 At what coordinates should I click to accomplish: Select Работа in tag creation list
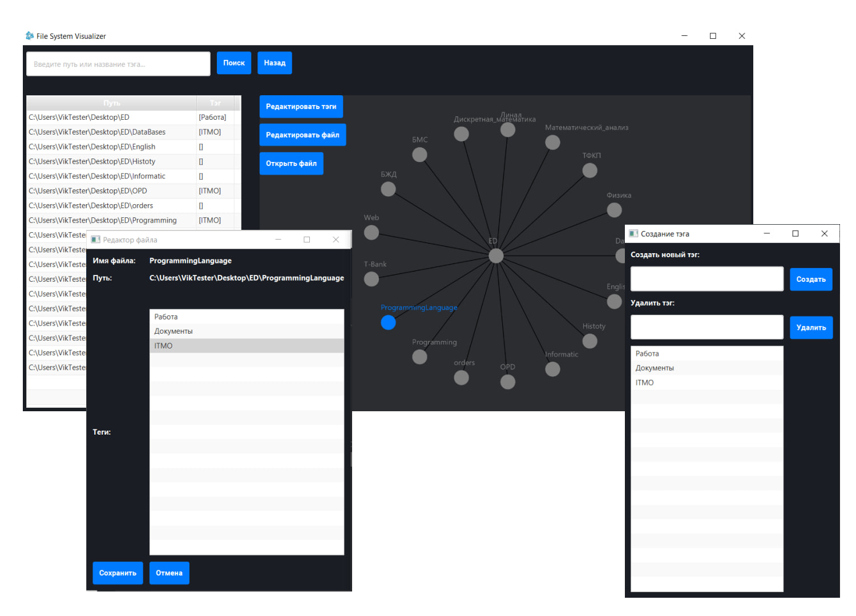(x=707, y=354)
